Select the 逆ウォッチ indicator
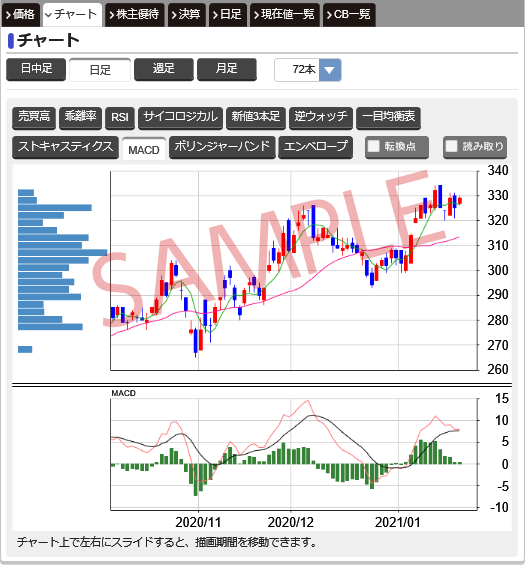This screenshot has width=525, height=565. click(x=321, y=117)
